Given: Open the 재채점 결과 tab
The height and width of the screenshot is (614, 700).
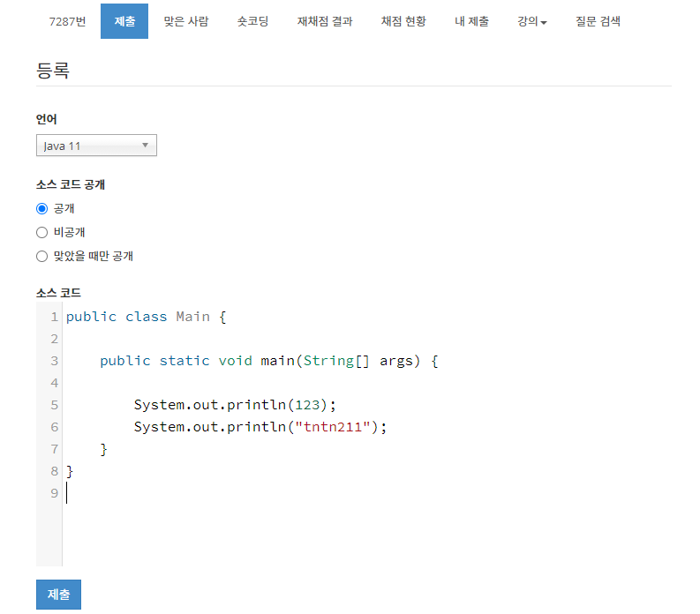Looking at the screenshot, I should tap(325, 21).
